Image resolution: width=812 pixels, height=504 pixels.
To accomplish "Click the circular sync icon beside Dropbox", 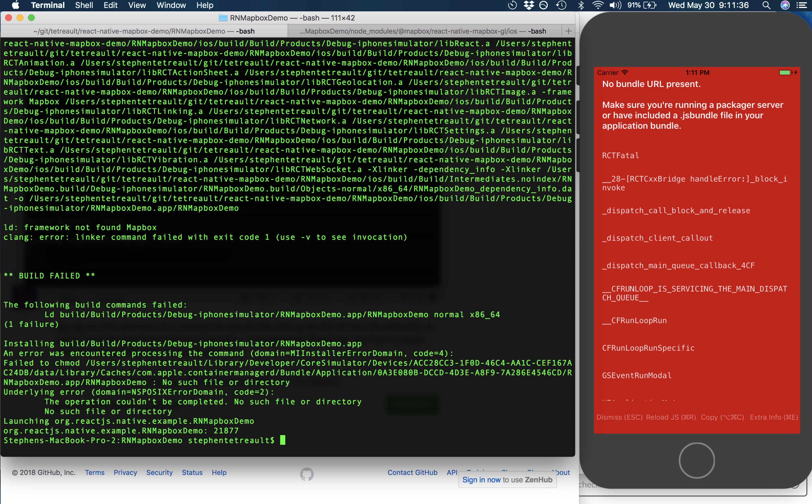I will coord(544,5).
